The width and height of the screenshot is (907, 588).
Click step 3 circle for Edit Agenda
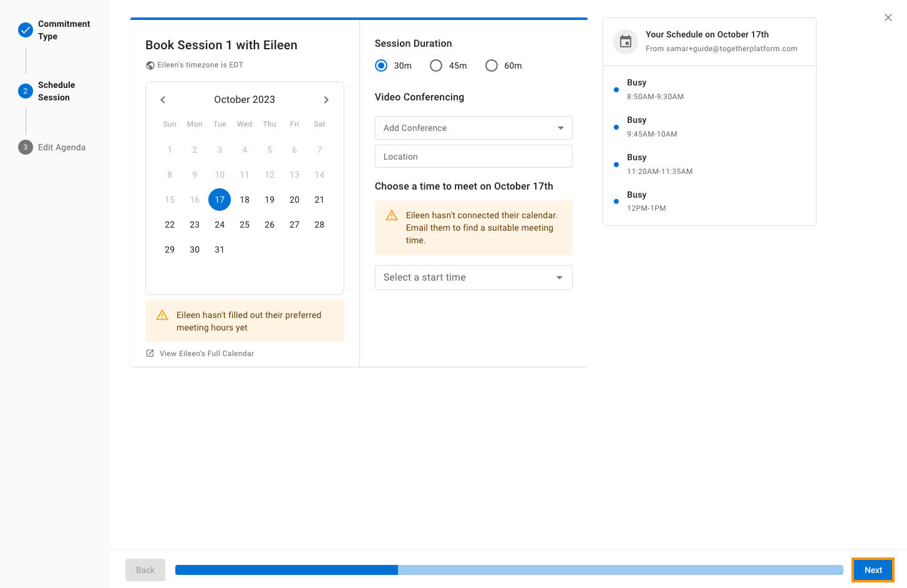coord(26,147)
